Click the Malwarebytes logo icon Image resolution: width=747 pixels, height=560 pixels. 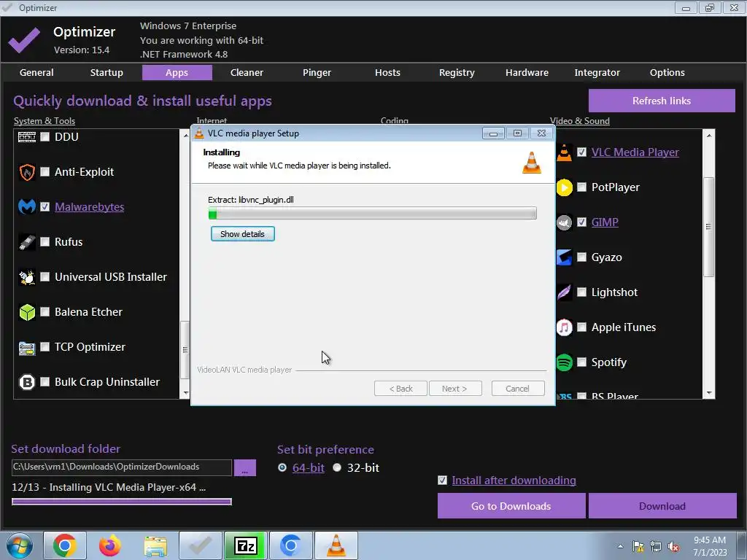coord(27,206)
